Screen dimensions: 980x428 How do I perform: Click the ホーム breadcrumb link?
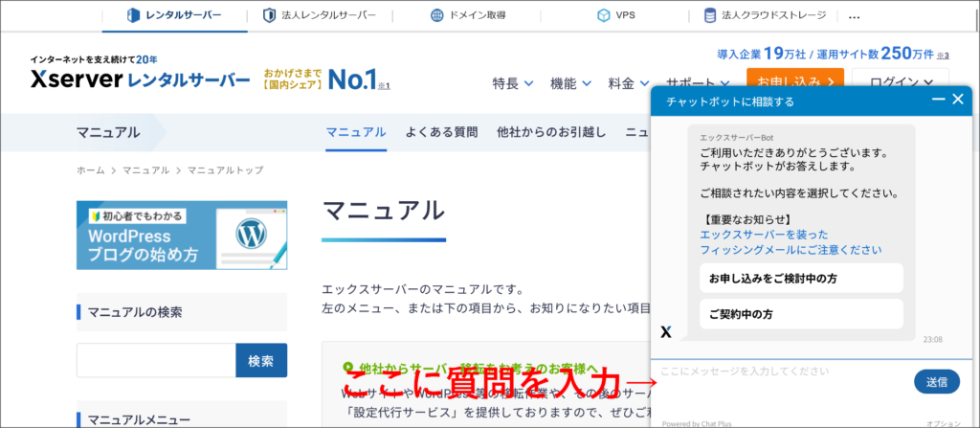[x=91, y=170]
